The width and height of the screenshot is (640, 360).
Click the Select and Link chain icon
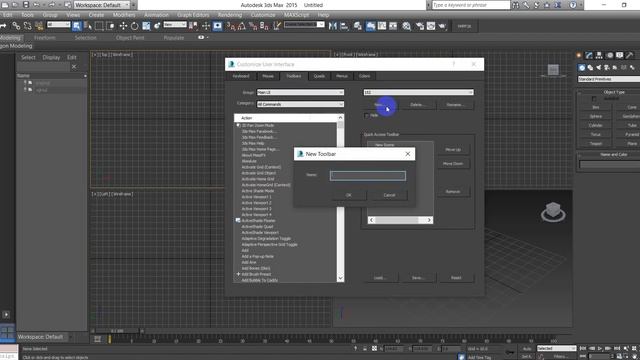pyautogui.click(x=16, y=26)
